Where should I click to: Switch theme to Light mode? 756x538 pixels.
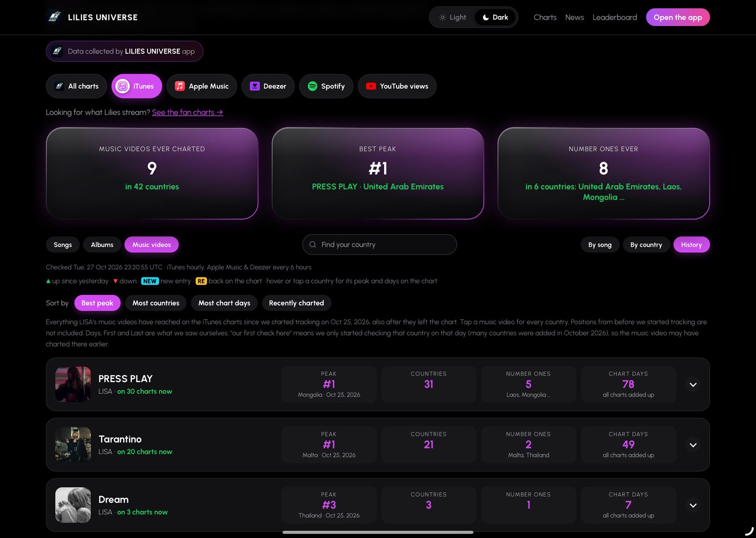453,17
